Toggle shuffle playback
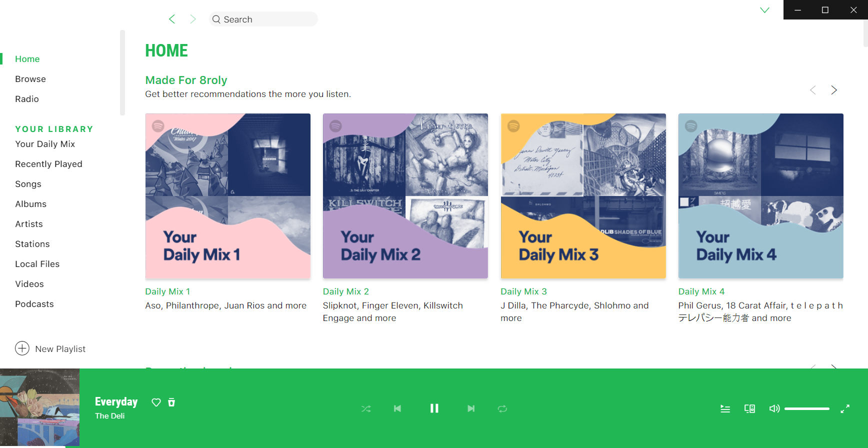Viewport: 868px width, 448px height. [x=366, y=408]
